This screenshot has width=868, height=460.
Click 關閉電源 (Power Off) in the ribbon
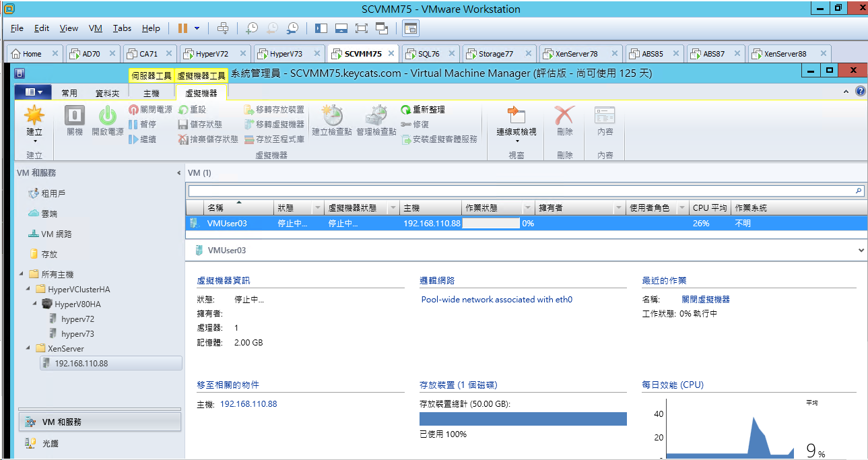point(150,109)
